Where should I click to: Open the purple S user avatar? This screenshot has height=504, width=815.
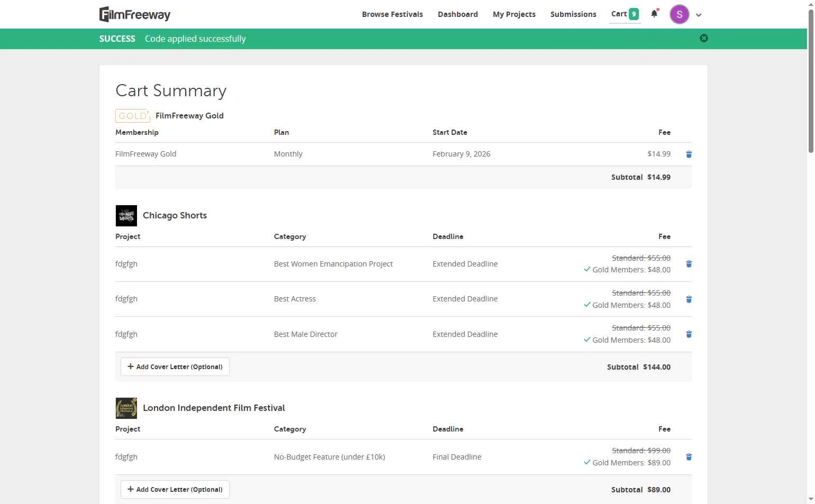coord(679,14)
